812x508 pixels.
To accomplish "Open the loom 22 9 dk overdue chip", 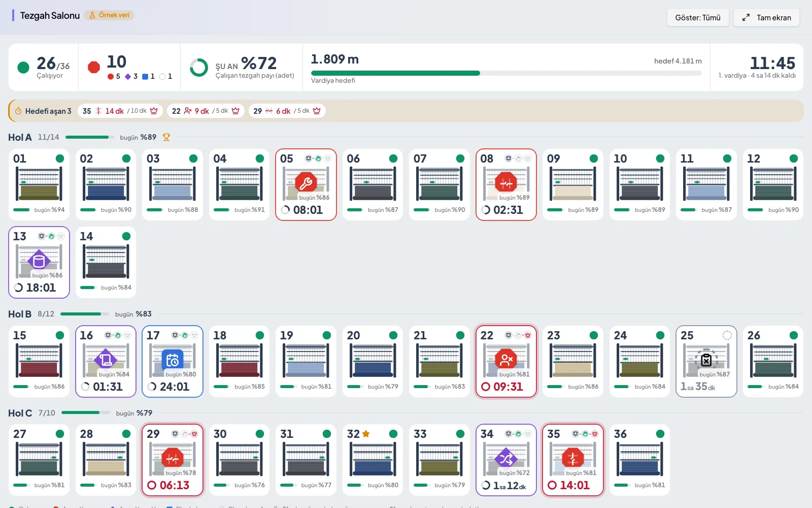I will click(x=206, y=111).
